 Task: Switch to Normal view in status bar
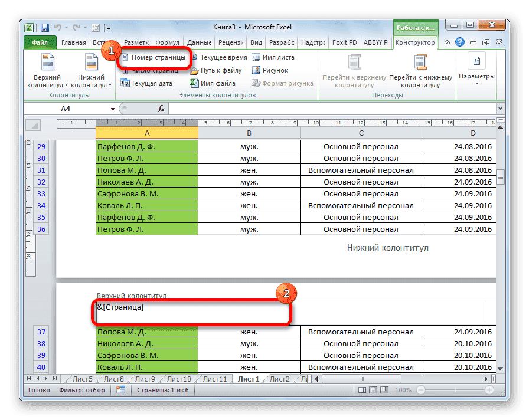[361, 390]
